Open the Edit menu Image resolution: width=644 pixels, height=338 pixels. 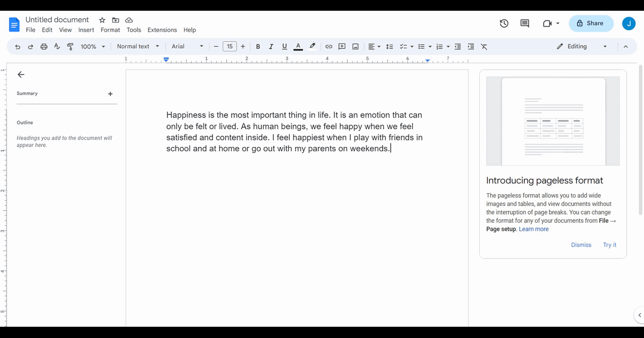[47, 30]
